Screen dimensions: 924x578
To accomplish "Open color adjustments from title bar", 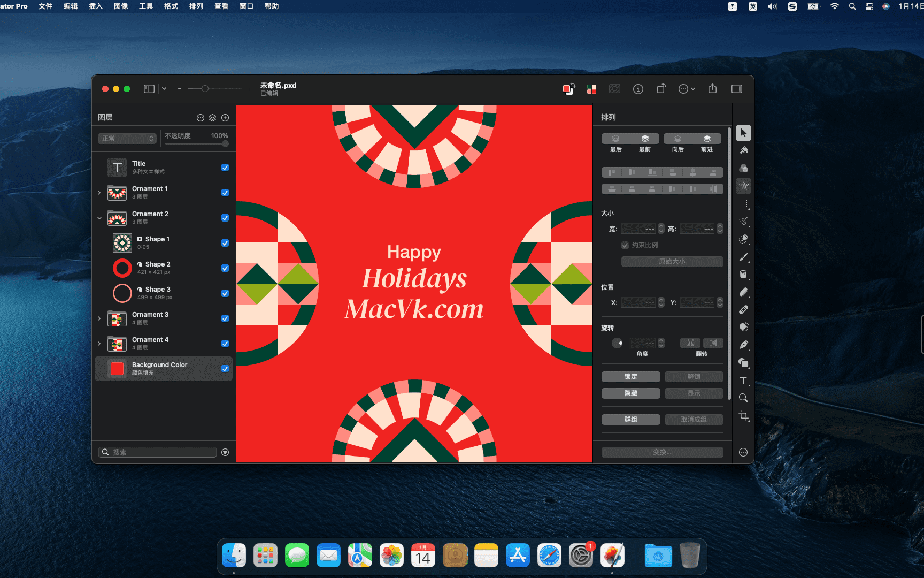I will pyautogui.click(x=591, y=89).
